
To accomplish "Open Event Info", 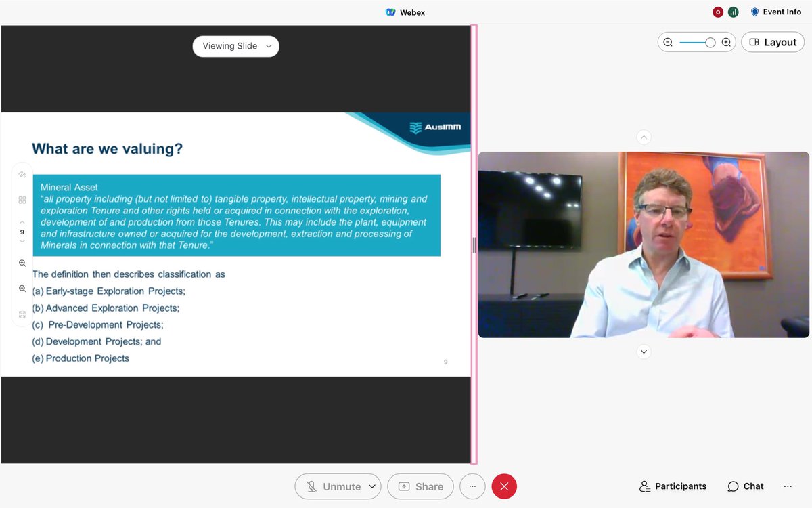I will tap(776, 12).
